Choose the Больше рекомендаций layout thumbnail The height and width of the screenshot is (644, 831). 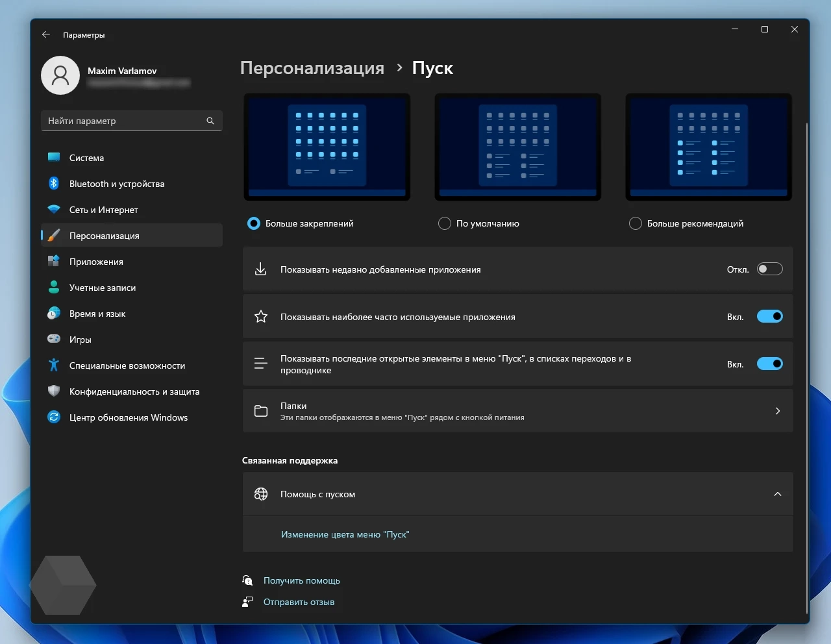pos(709,147)
